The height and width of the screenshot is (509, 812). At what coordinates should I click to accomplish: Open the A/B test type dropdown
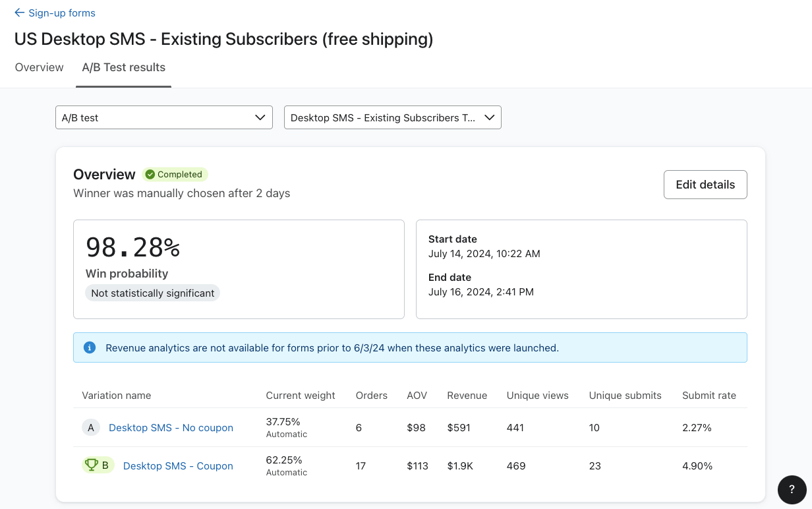163,117
